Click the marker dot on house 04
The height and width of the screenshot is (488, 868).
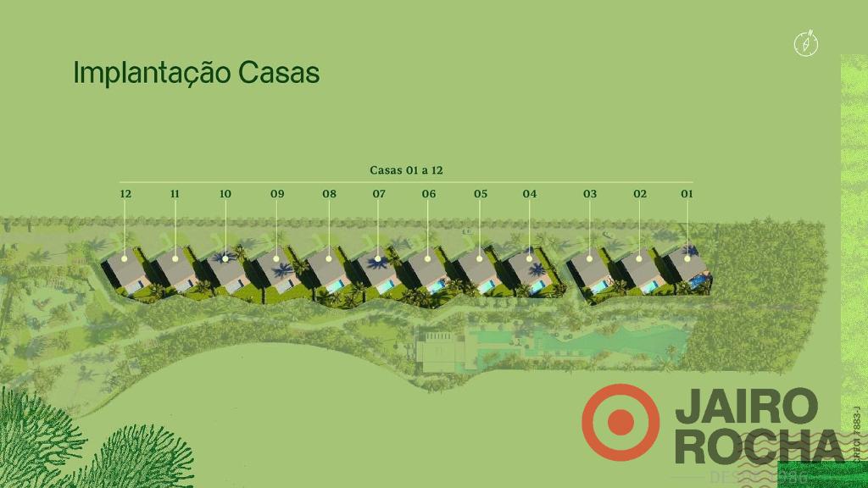tap(530, 258)
